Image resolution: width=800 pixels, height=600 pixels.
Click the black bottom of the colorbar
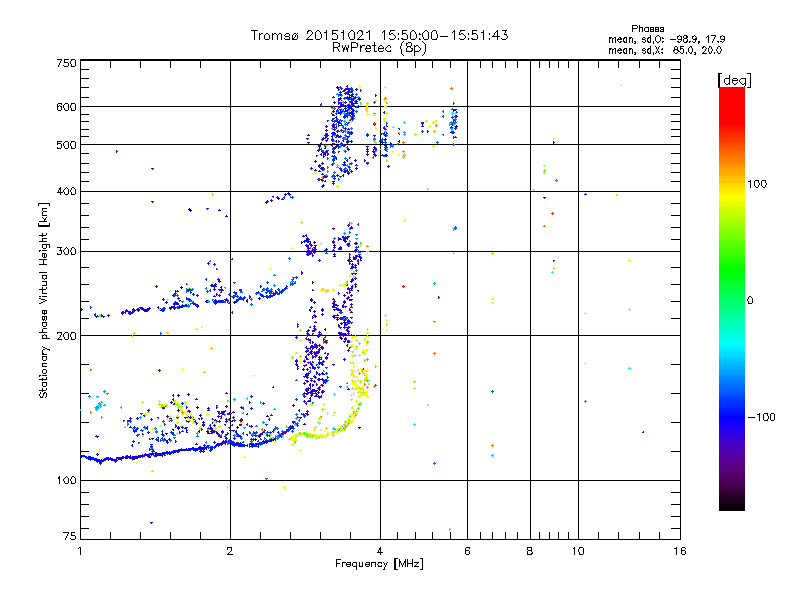(x=732, y=503)
